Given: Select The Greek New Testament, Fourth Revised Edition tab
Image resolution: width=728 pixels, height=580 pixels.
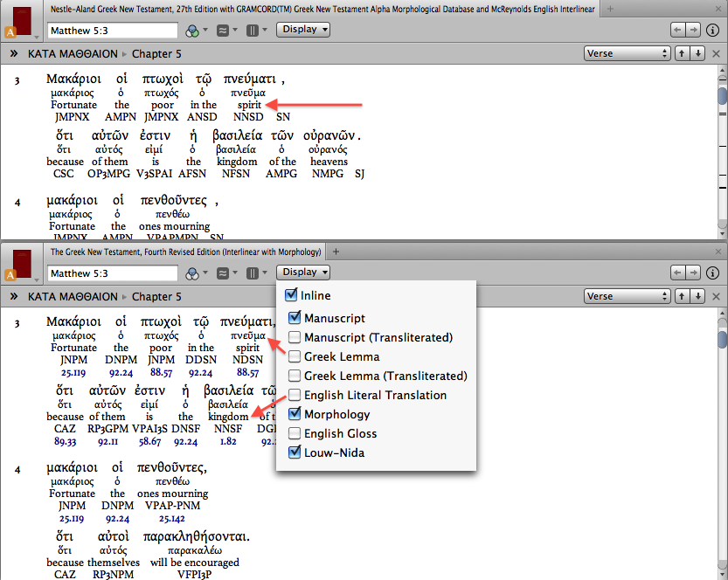Looking at the screenshot, I should 185,252.
